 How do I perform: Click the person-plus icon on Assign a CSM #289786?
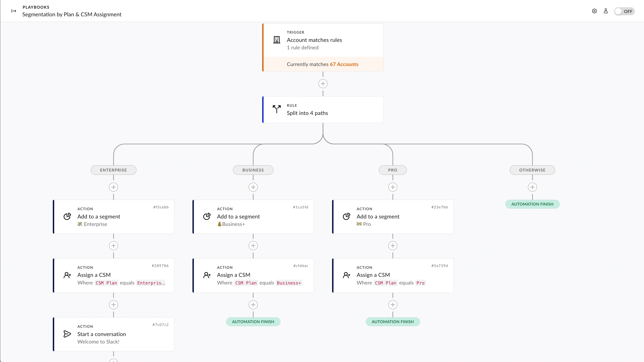click(x=67, y=275)
